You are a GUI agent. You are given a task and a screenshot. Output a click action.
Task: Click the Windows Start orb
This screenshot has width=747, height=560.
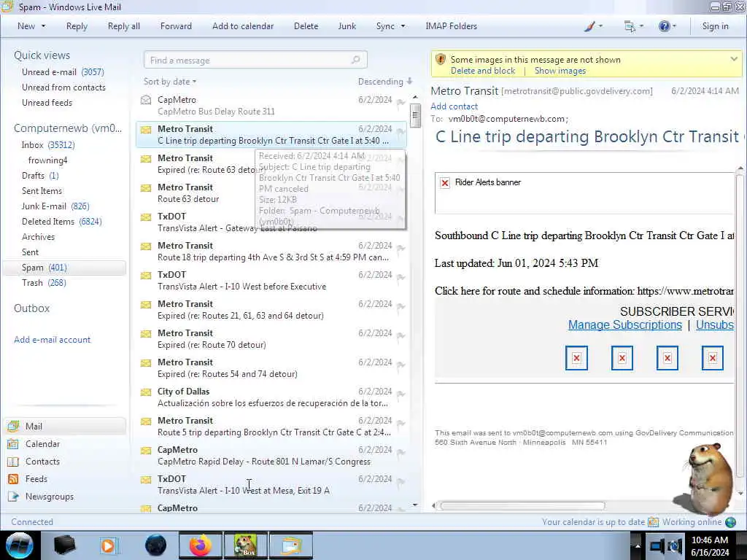pos(19,545)
